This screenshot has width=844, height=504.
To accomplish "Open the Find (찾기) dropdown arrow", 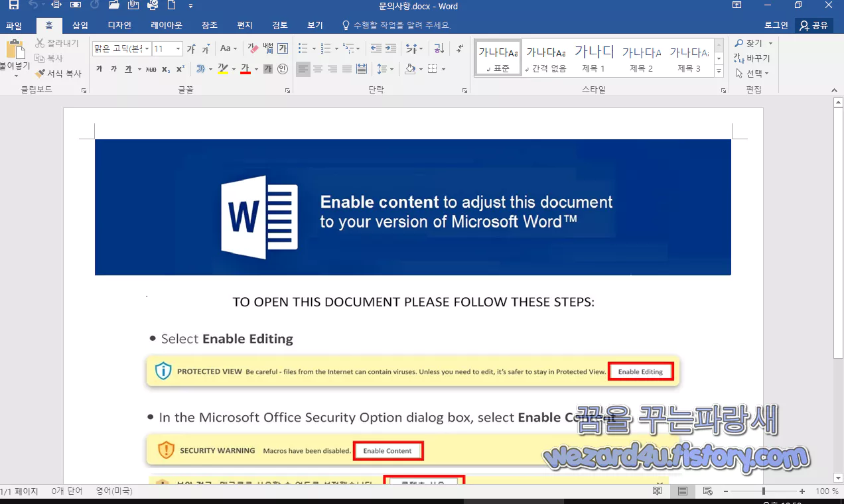I will tap(769, 44).
